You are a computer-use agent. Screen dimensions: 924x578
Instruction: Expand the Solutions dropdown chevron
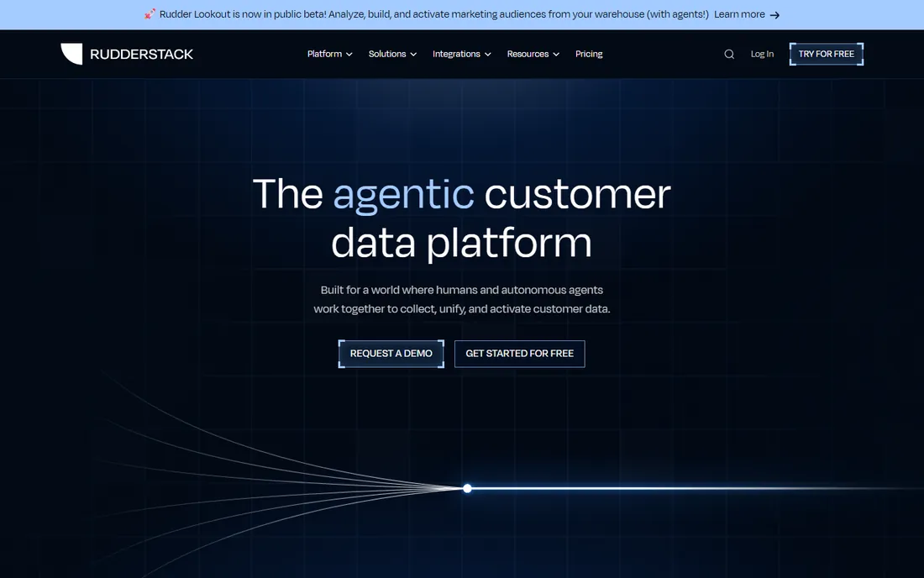[413, 55]
